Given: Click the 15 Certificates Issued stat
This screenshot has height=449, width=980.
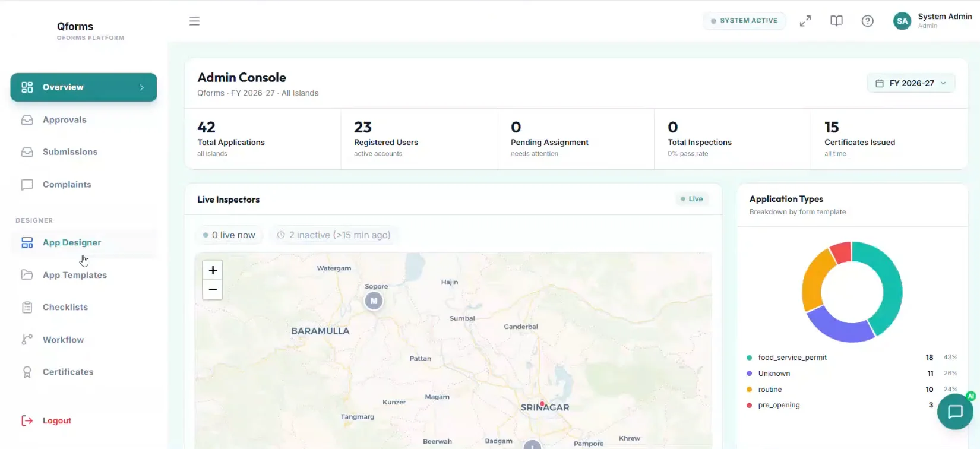Looking at the screenshot, I should [889, 139].
